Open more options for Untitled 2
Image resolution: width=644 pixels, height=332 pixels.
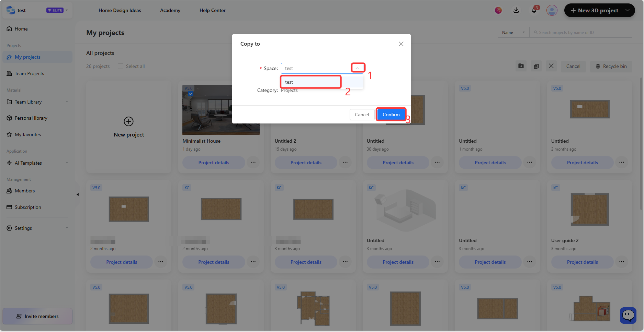click(x=345, y=162)
